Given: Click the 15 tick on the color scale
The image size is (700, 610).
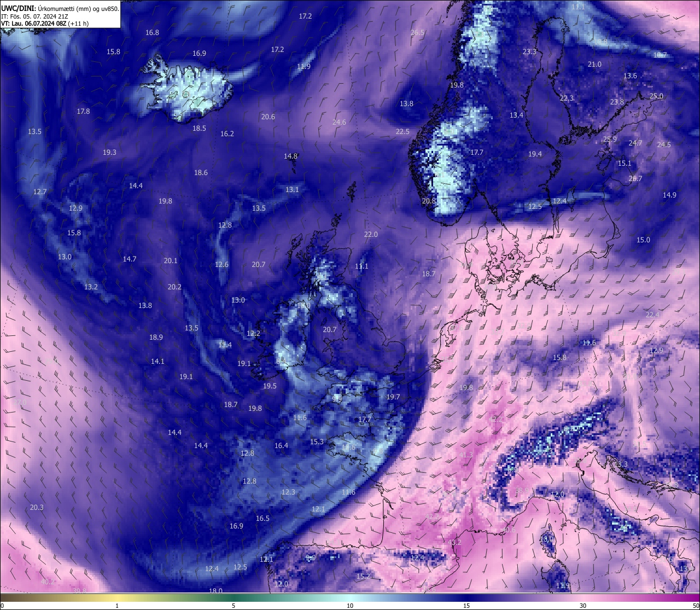Looking at the screenshot, I should coord(466,606).
